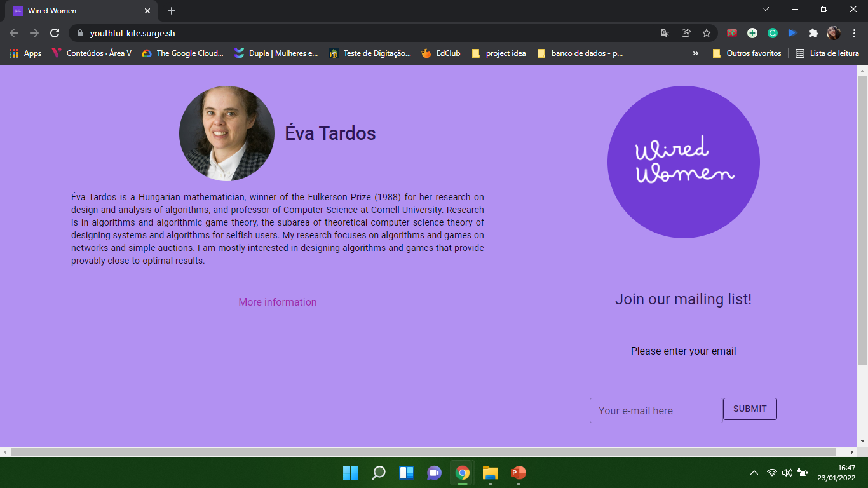Show hidden bookmarks via double chevron
The height and width of the screenshot is (488, 868).
(x=695, y=53)
